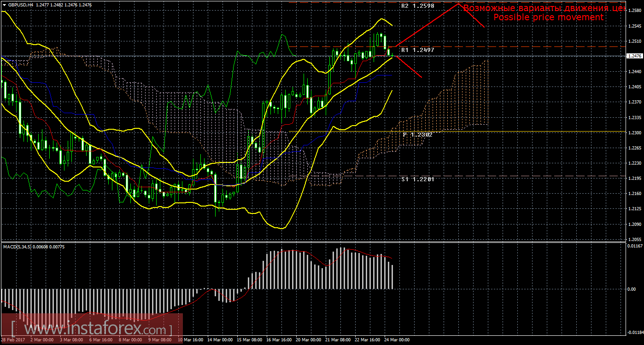This screenshot has width=644, height=345.
Task: Select the 20 Mar 00:00 time axis label
Action: (x=308, y=340)
